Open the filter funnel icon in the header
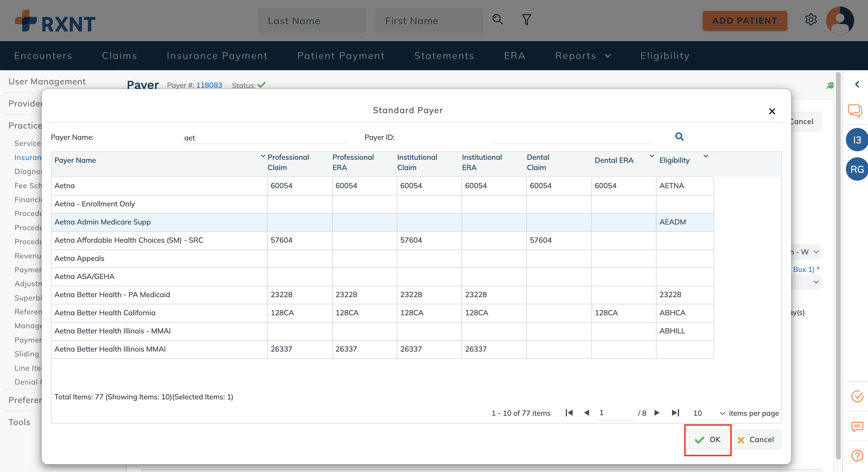Screen dimensions: 868x472 pyautogui.click(x=526, y=20)
